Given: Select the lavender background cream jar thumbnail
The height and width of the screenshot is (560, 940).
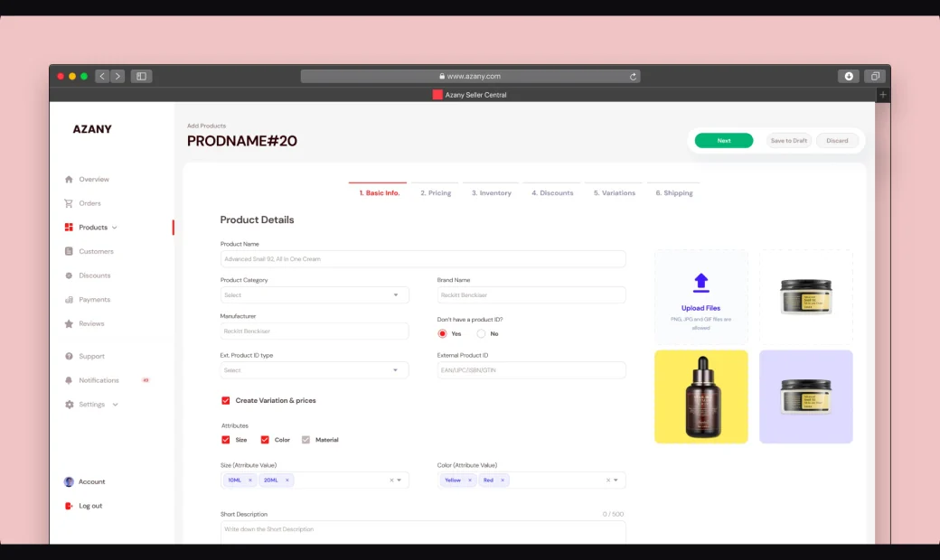Looking at the screenshot, I should [x=805, y=397].
